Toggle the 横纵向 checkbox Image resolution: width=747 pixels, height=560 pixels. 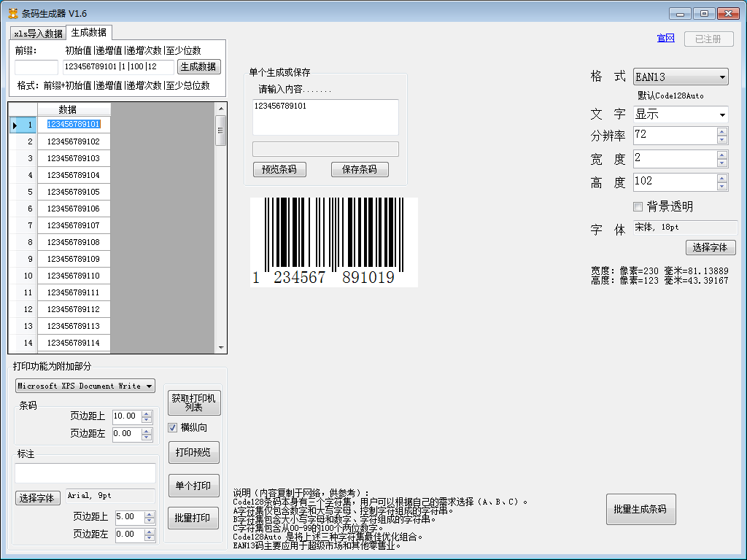click(x=172, y=427)
